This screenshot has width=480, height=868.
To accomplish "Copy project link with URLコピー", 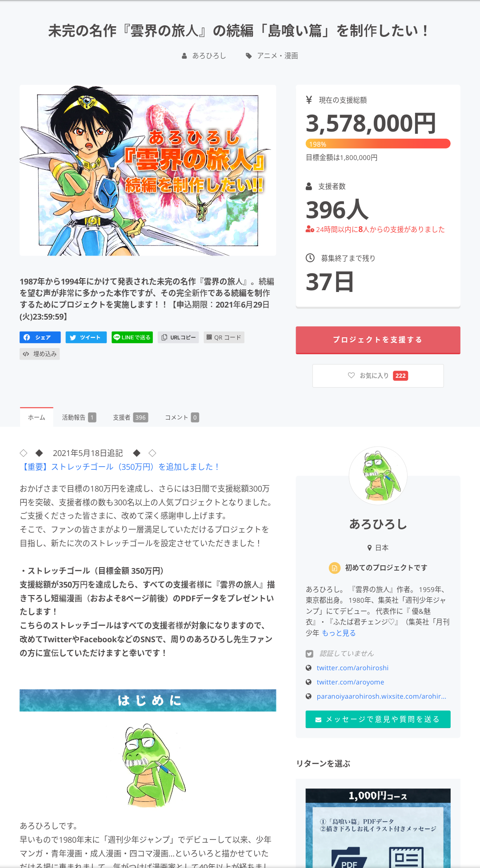I will point(178,337).
